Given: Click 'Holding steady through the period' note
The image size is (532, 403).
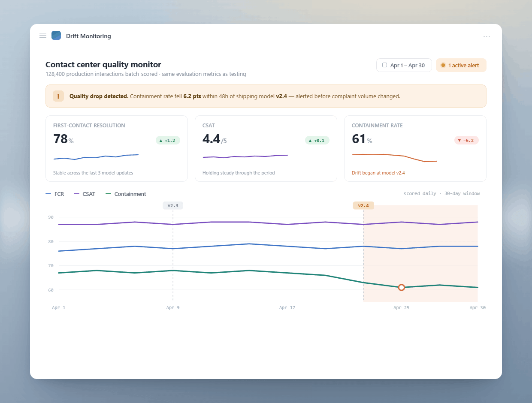Looking at the screenshot, I should pos(239,173).
